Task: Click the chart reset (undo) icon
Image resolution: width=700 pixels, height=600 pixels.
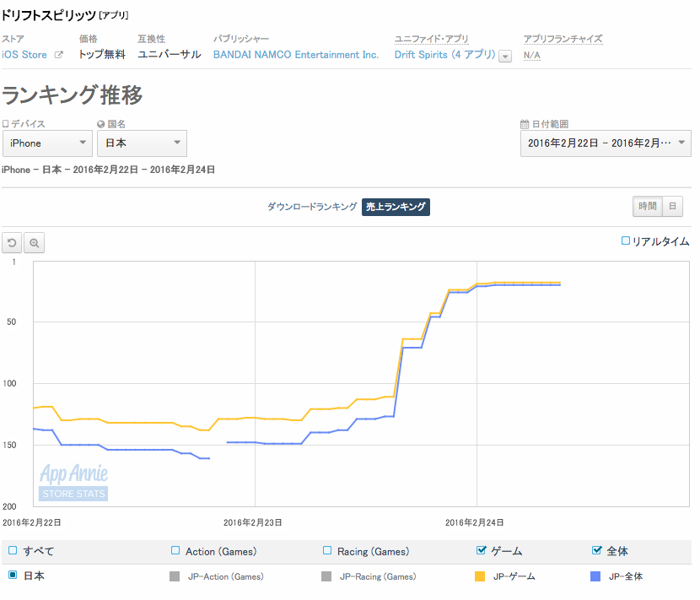Action: [x=12, y=243]
